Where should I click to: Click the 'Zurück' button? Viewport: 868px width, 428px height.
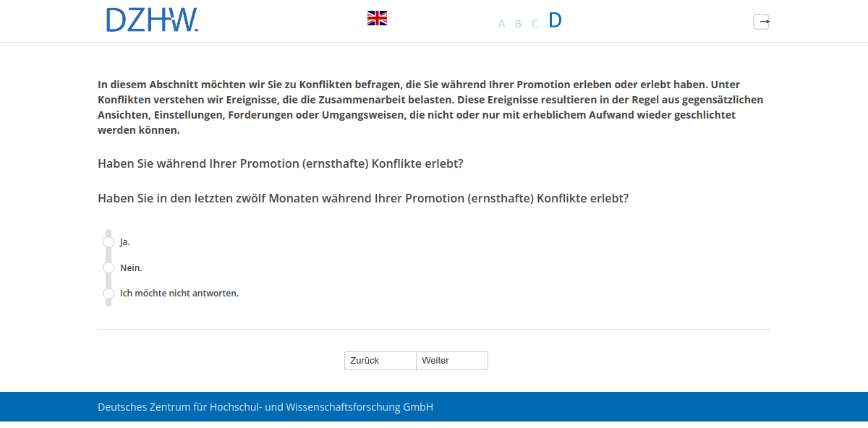(x=380, y=360)
